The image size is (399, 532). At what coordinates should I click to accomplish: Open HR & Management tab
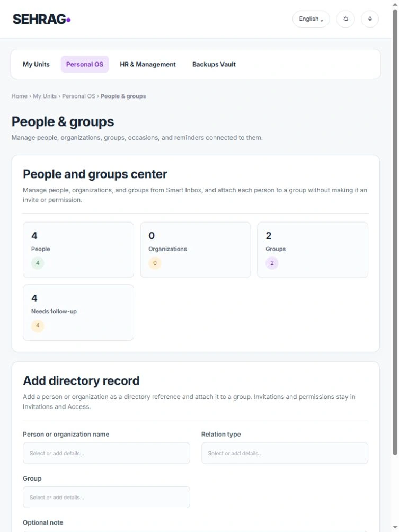(x=148, y=64)
